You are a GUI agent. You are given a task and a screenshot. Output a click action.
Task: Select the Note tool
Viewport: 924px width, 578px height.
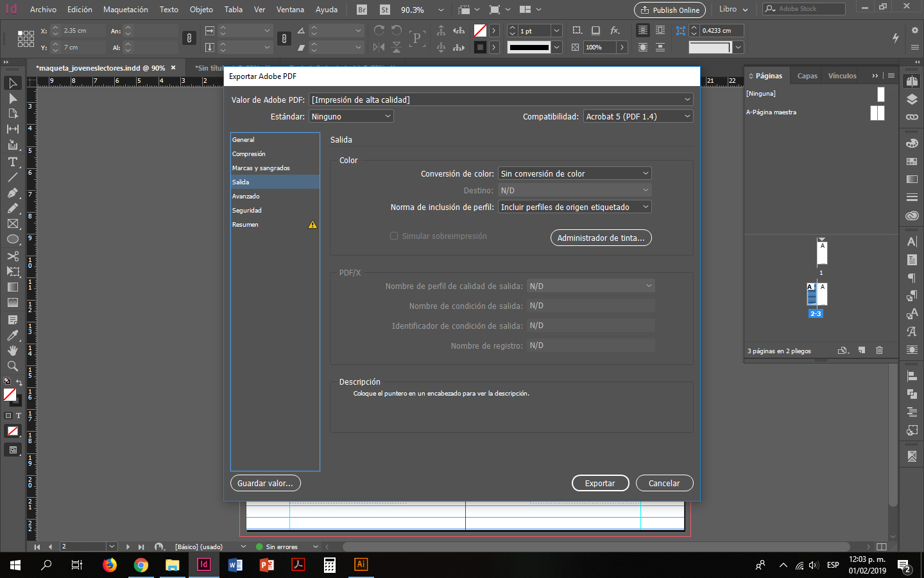point(12,320)
